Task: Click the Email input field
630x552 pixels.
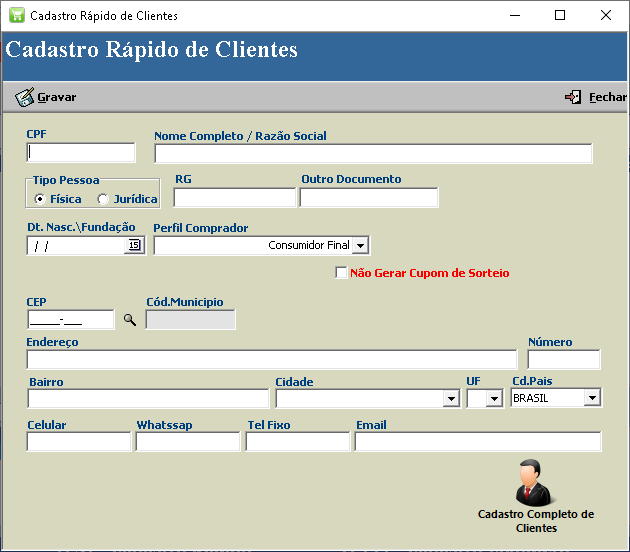Action: [x=478, y=442]
